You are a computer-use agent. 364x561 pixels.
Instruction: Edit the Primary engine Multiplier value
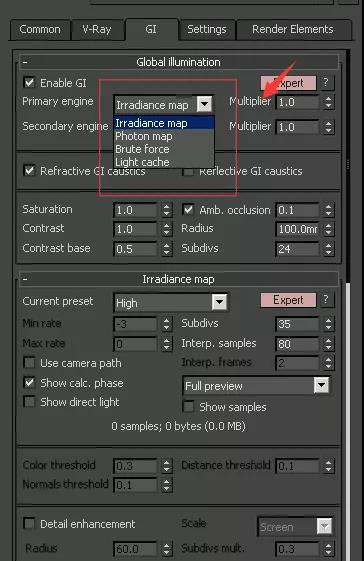(297, 102)
